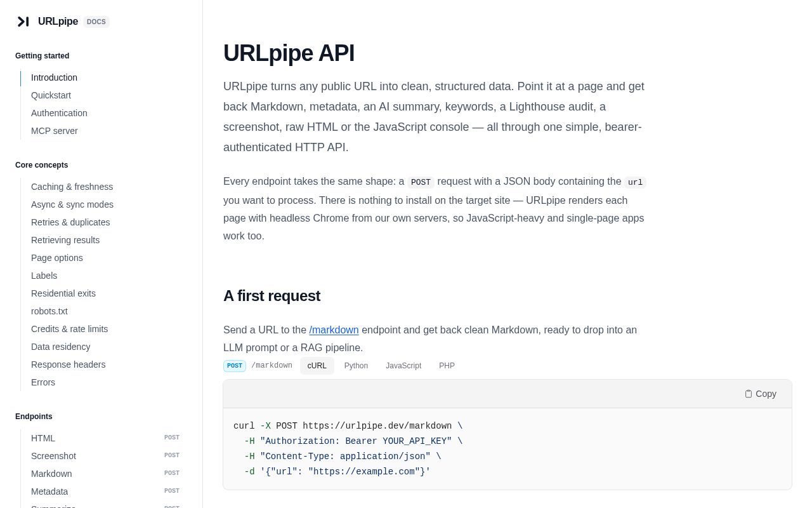812x508 pixels.
Task: Open Credits & rate limits page
Action: click(69, 329)
